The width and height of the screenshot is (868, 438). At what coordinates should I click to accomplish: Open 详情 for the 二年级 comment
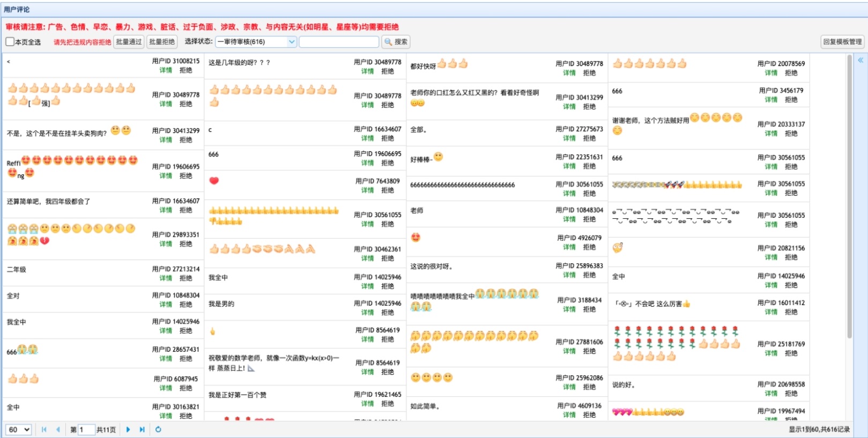(166, 278)
